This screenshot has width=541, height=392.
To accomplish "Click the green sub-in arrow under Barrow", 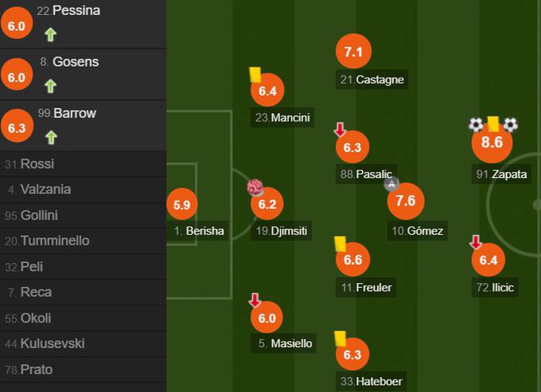I will tap(51, 136).
